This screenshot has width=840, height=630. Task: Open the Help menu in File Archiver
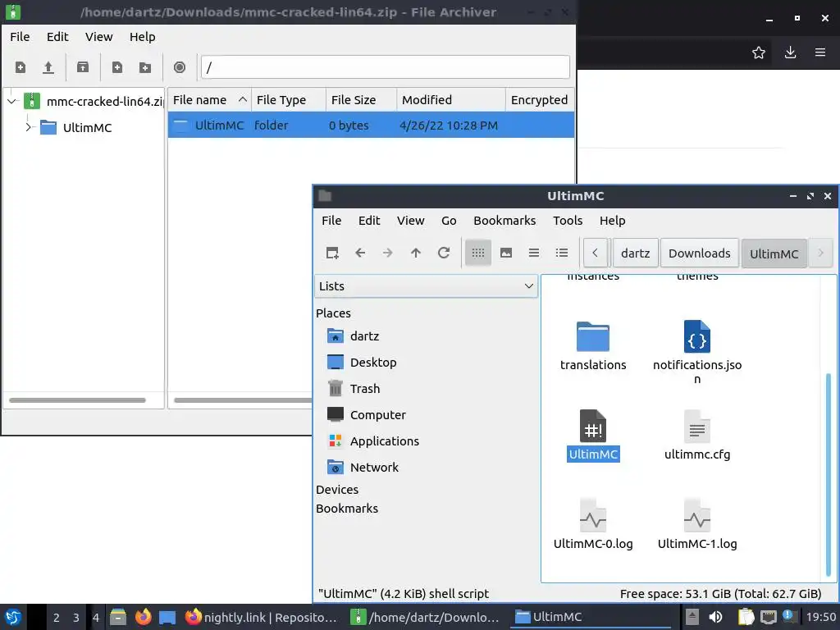click(143, 36)
